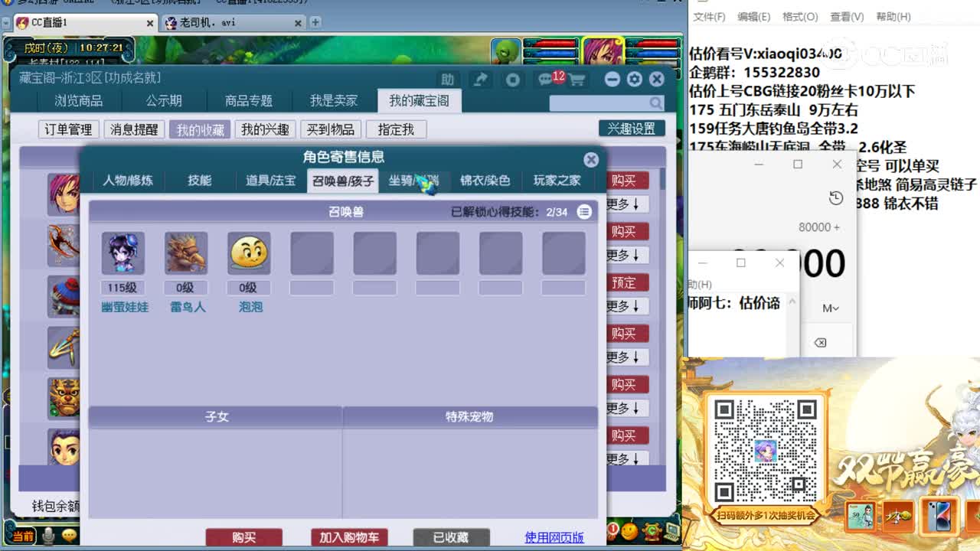Switch to the 老司机.avi tab

coord(233,22)
